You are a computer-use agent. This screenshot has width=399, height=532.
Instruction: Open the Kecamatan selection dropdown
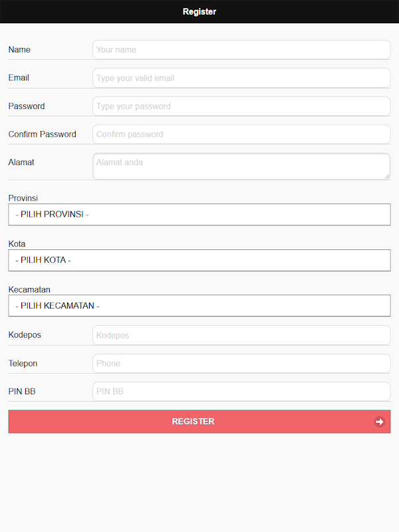point(199,306)
